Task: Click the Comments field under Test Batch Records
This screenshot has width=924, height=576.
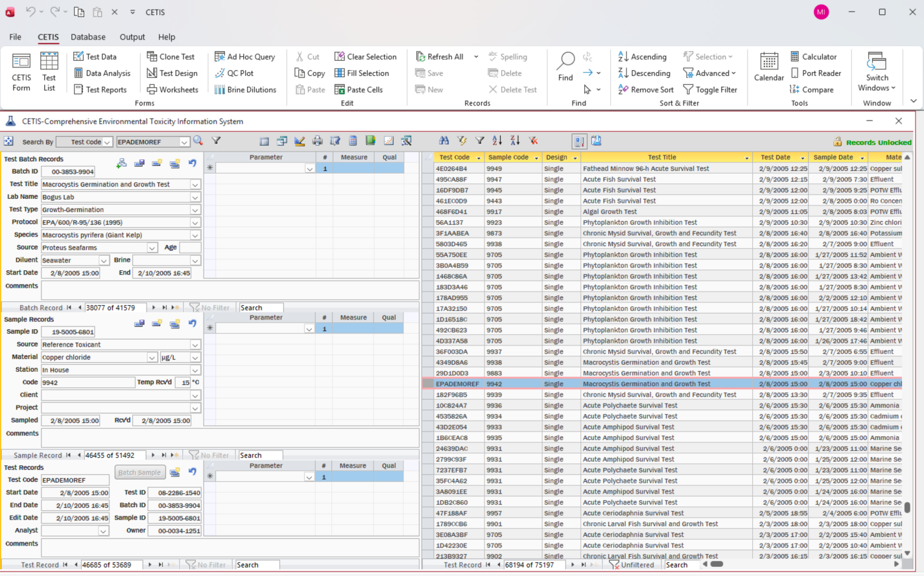Action: (230, 290)
